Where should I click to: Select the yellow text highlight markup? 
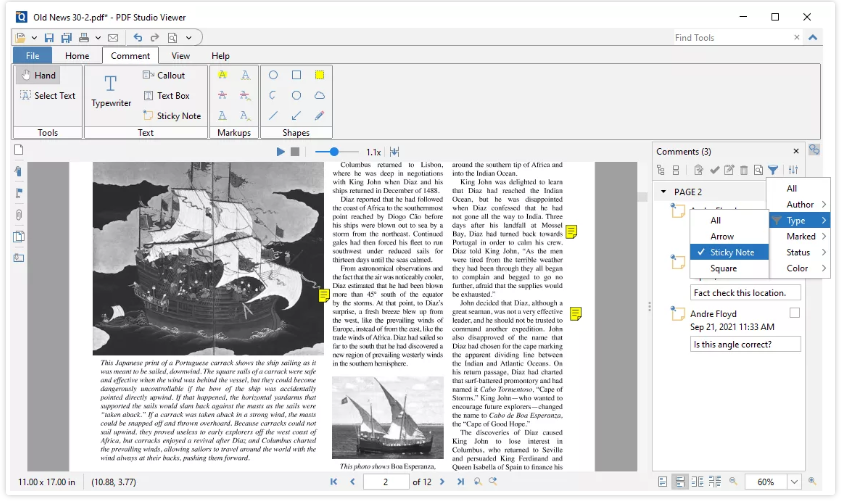coord(223,75)
